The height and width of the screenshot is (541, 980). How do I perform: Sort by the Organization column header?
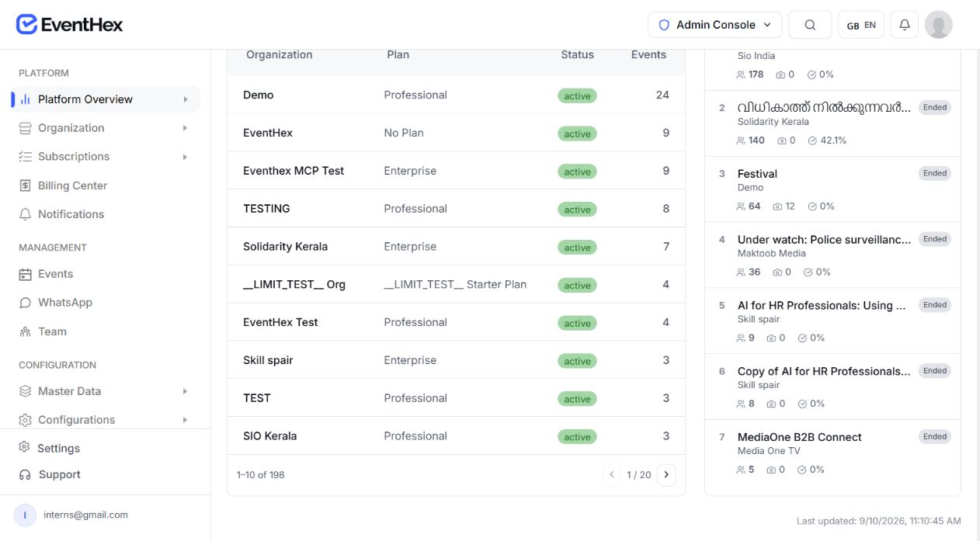point(280,55)
